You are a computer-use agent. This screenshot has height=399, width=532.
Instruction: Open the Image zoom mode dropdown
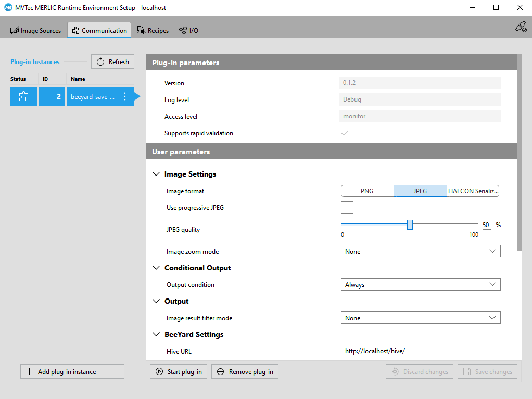[420, 252]
